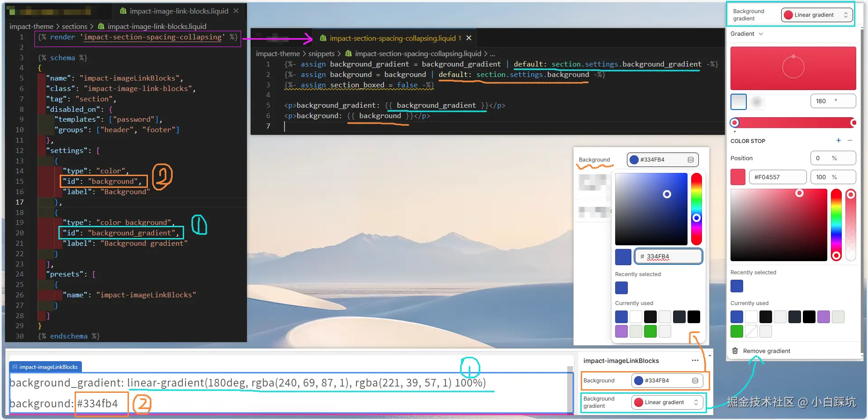868x420 pixels.
Task: Click the left color stop handle on gradient bar
Action: tap(735, 123)
